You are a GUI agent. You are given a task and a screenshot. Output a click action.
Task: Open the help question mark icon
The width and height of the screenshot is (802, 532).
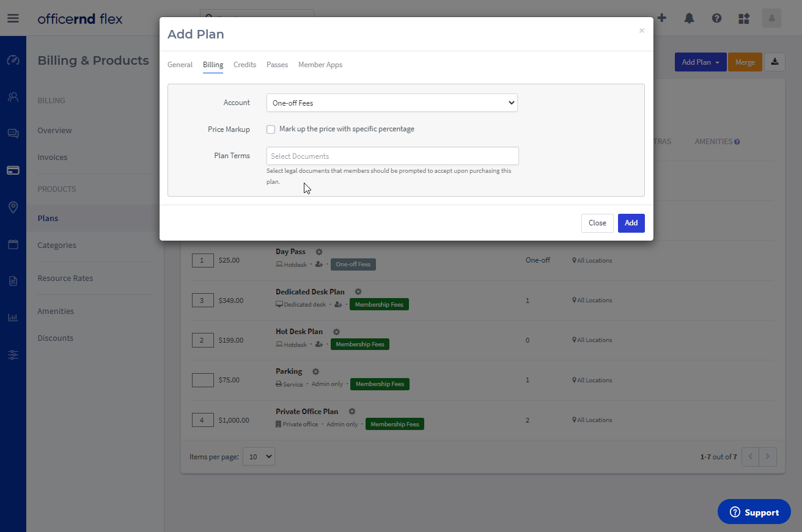point(716,18)
